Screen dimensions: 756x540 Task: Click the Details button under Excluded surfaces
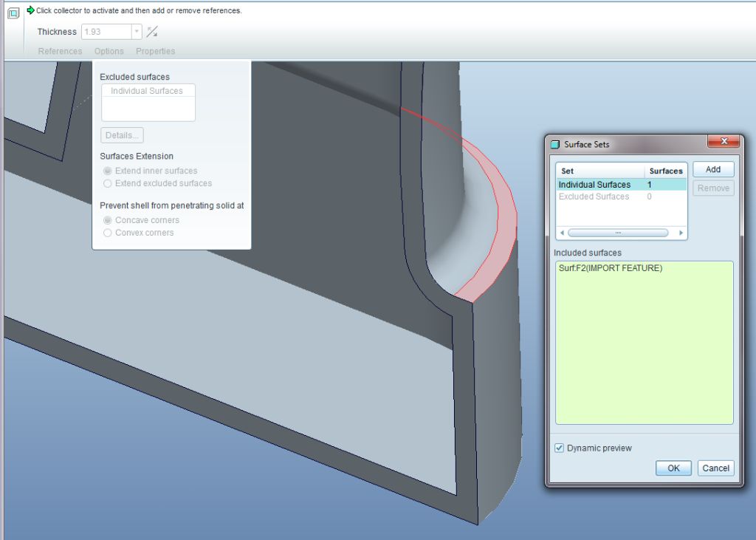(121, 134)
